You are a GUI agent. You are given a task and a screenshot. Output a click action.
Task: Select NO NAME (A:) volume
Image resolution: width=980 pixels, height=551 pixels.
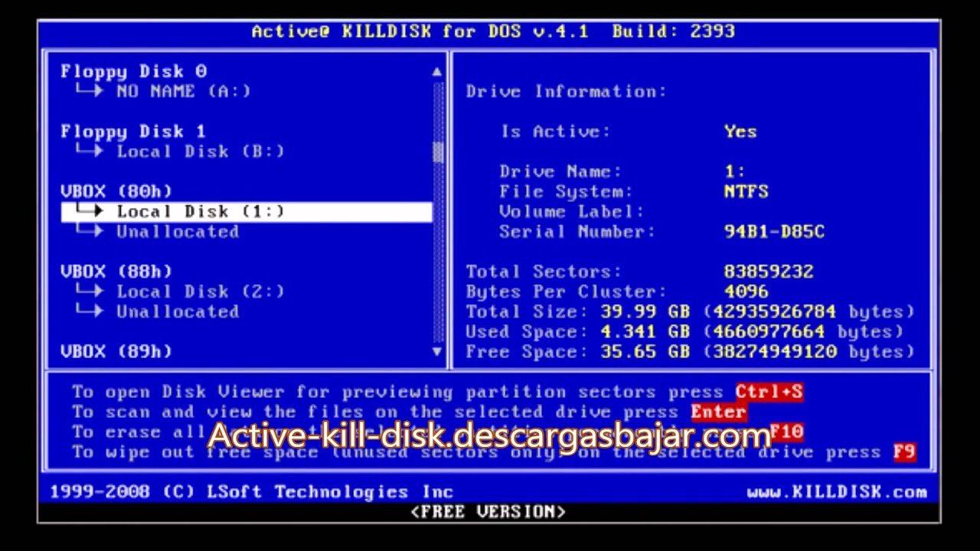click(x=183, y=91)
